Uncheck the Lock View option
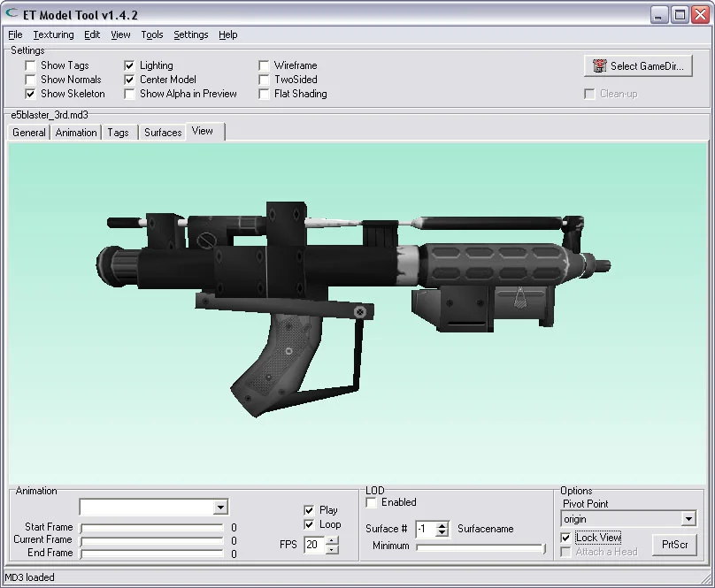715x588 pixels. (565, 538)
